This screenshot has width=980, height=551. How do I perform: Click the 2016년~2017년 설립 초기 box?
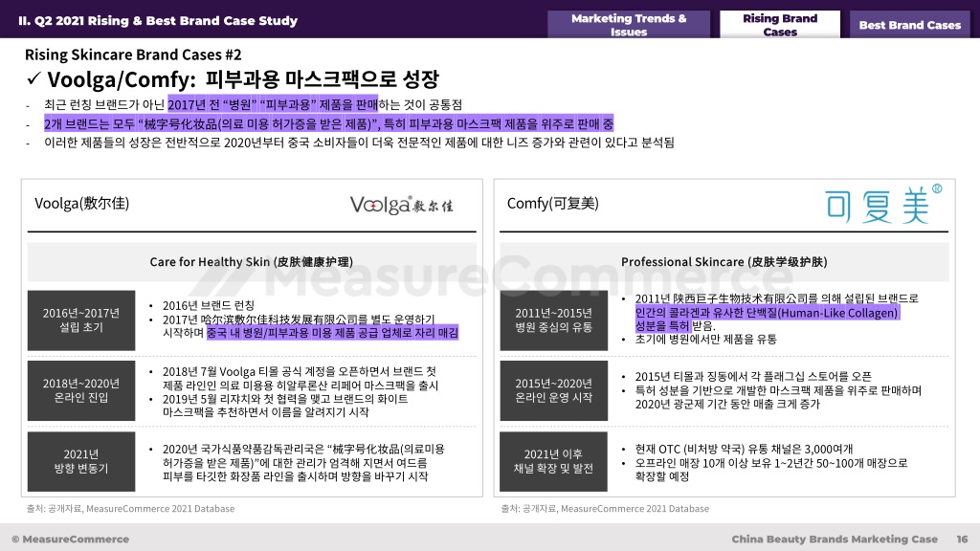[x=81, y=320]
